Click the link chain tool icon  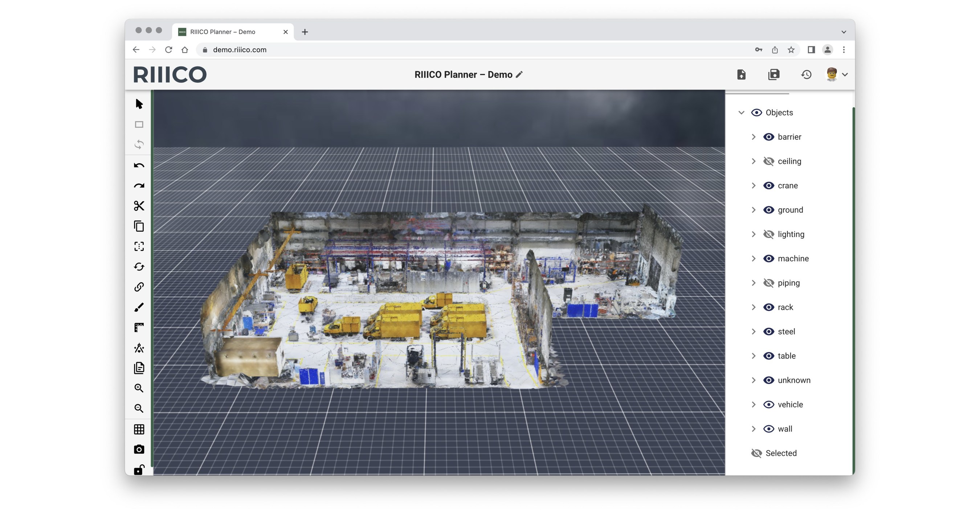click(x=139, y=287)
